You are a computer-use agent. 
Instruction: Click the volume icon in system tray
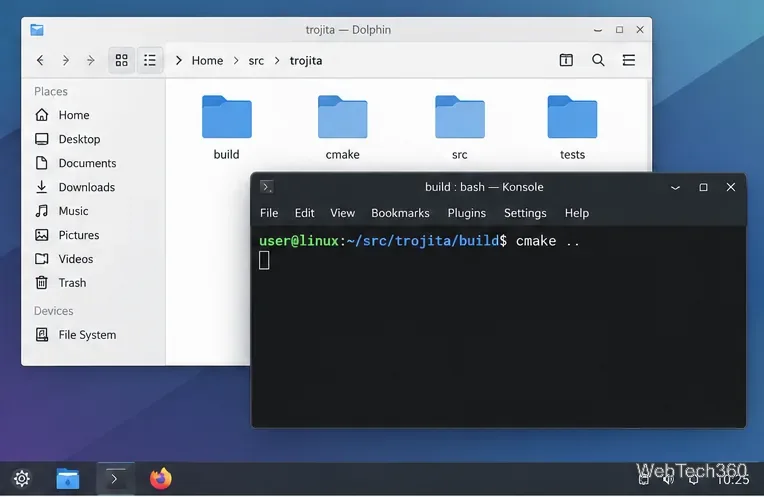[x=668, y=480]
